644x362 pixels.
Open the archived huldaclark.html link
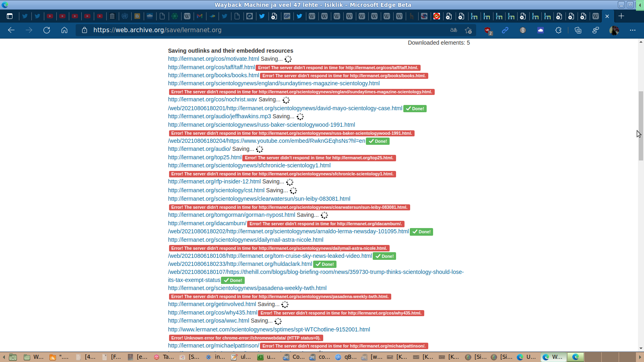[240, 264]
